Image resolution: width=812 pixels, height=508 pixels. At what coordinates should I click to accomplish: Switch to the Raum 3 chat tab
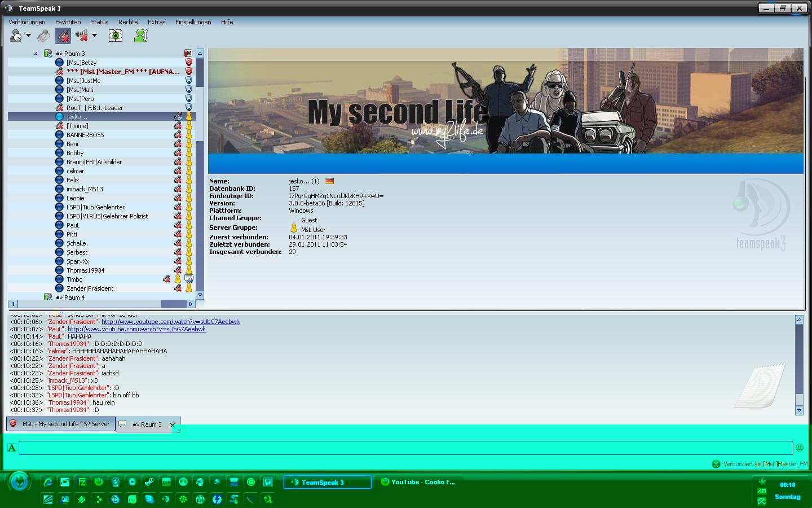[x=147, y=424]
